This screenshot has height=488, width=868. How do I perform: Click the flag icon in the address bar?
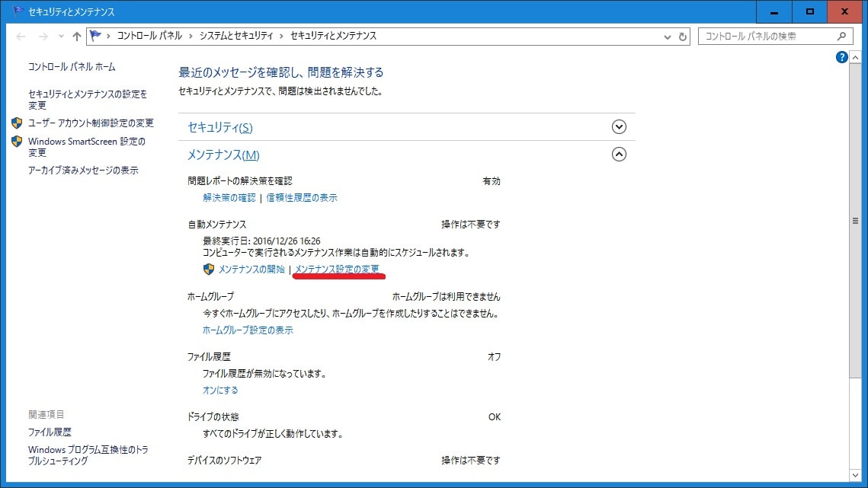point(95,36)
